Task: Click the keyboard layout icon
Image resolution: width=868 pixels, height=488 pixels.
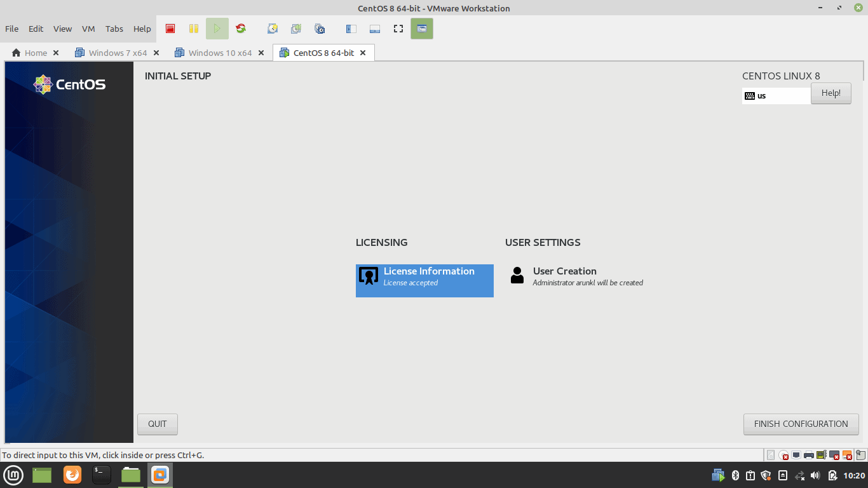Action: (x=750, y=96)
